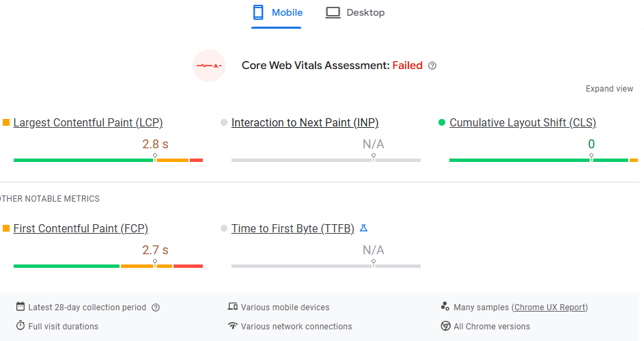This screenshot has height=341, width=644.
Task: Click the Chrome versions icon
Action: point(446,326)
